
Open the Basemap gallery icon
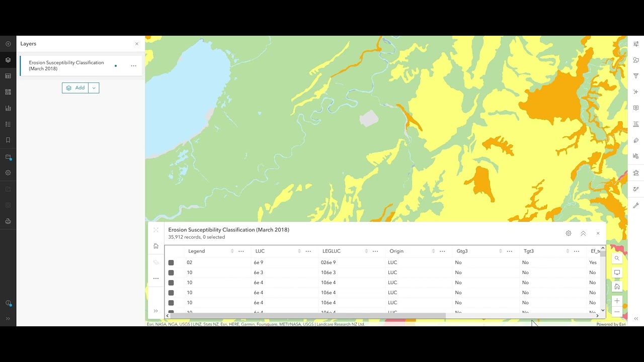8,92
